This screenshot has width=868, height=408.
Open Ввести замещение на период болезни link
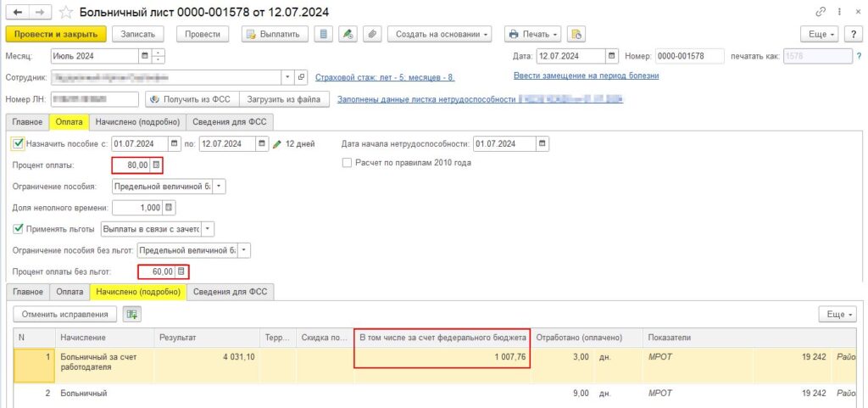[587, 75]
